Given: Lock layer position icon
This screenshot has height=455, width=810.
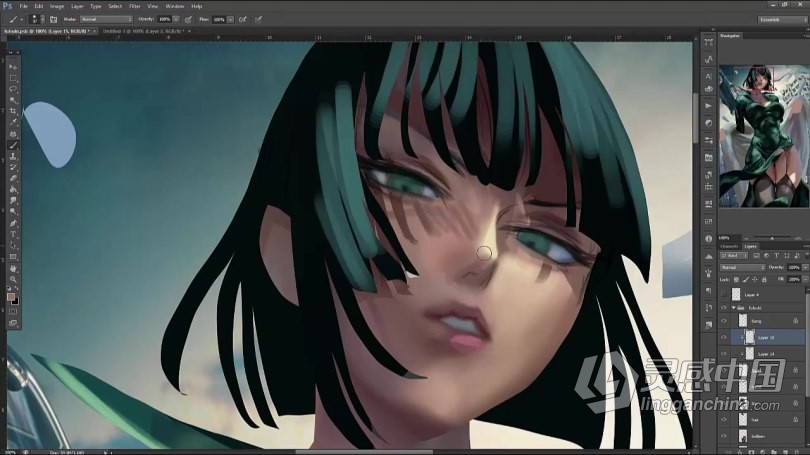Looking at the screenshot, I should 755,279.
